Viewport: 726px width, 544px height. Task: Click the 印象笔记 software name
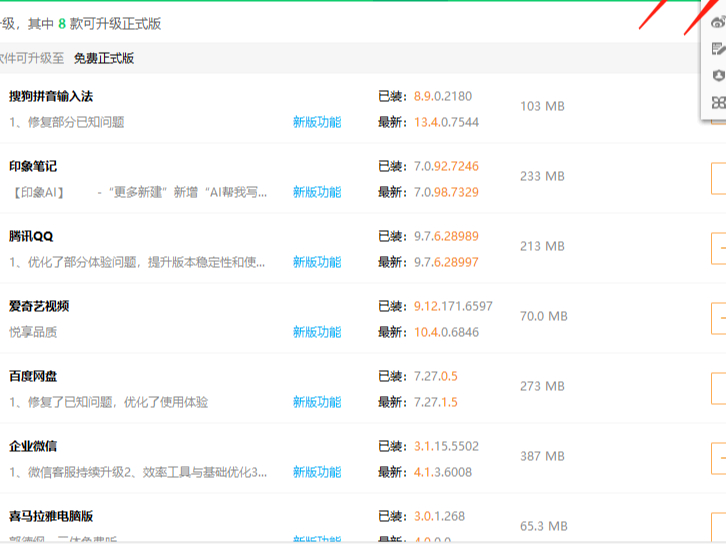coord(33,166)
